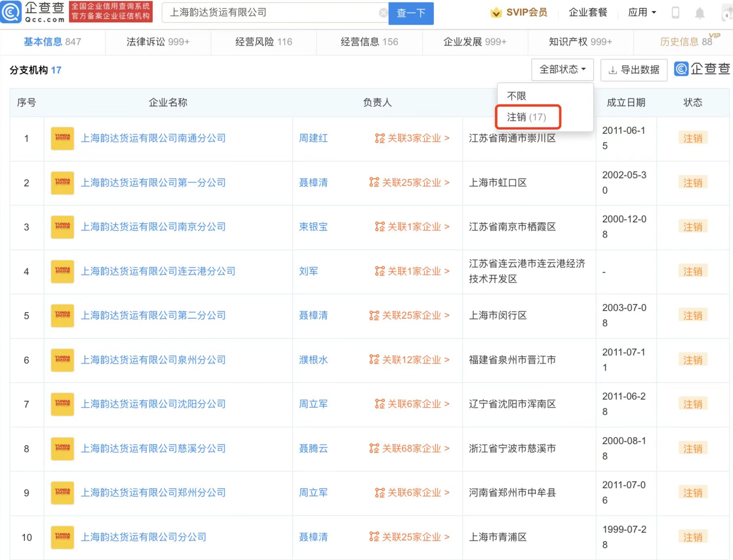Image resolution: width=733 pixels, height=560 pixels.
Task: Switch to 基本信息 tab
Action: tap(53, 42)
